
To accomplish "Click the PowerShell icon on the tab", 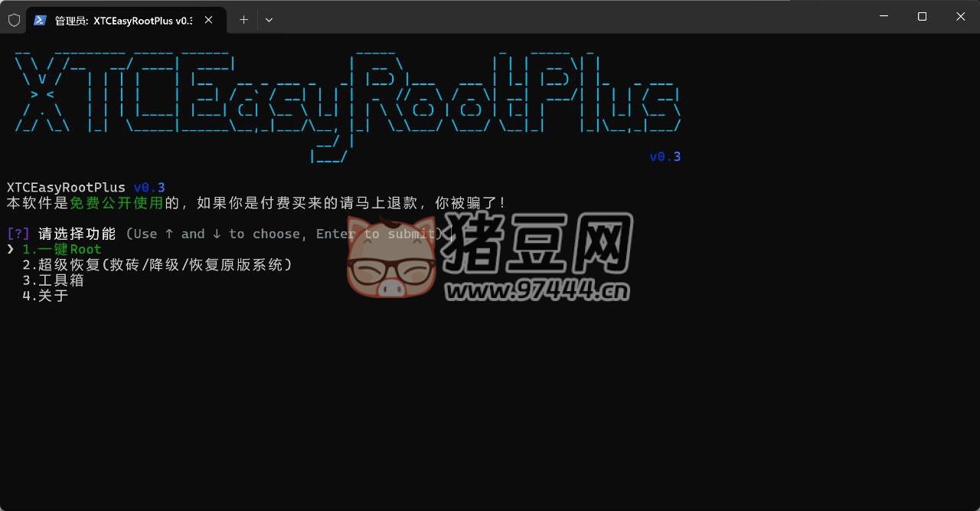I will (x=40, y=20).
